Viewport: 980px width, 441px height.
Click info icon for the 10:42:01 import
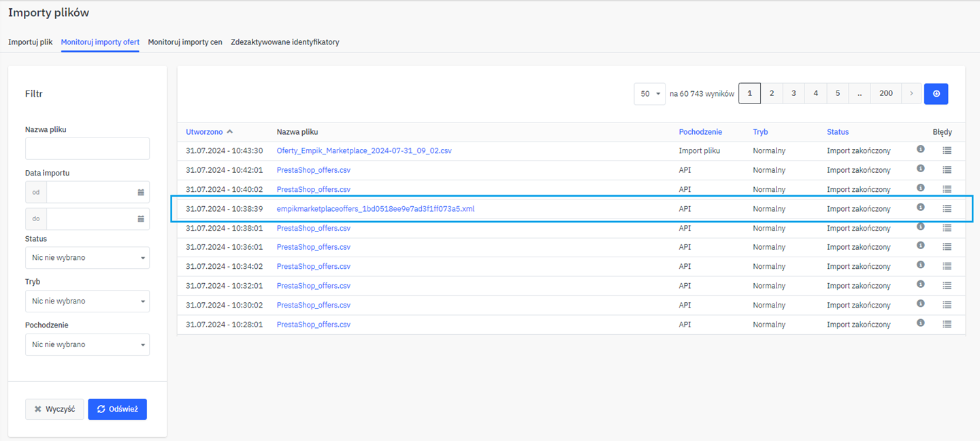pos(920,169)
